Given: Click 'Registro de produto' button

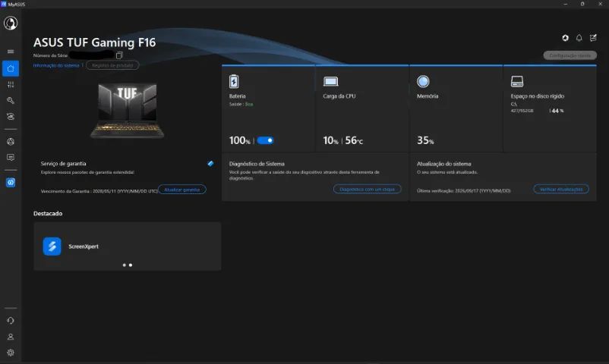Looking at the screenshot, I should [112, 65].
